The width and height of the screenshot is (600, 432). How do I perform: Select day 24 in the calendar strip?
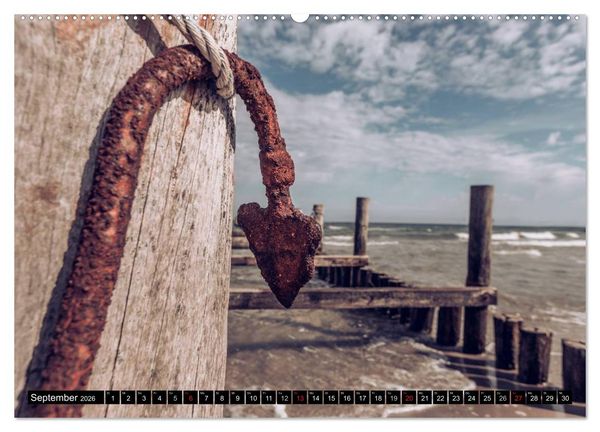coord(471,398)
